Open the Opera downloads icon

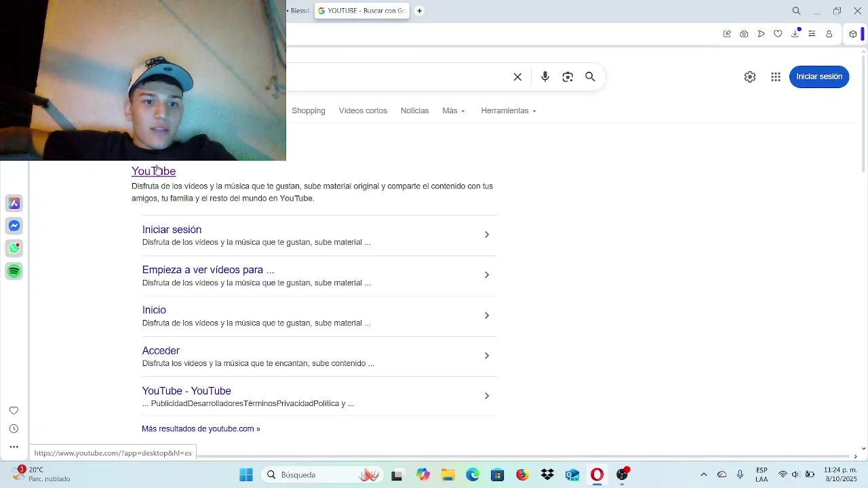tap(795, 34)
